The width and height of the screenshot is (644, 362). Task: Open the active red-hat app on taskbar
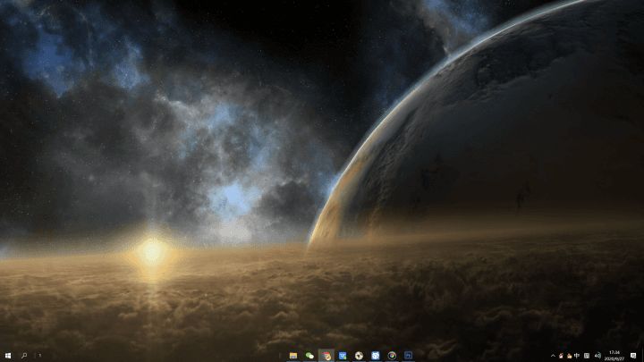tap(326, 356)
